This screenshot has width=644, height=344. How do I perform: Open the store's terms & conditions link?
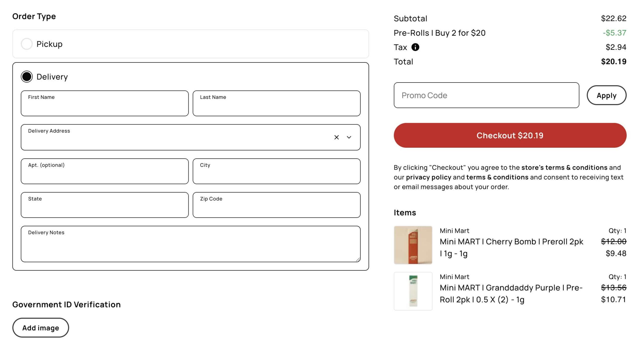(x=564, y=167)
